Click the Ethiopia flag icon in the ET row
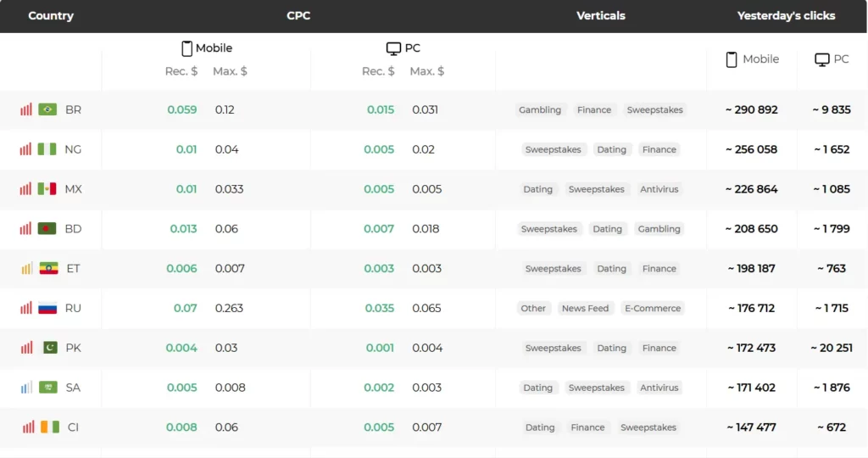The width and height of the screenshot is (868, 458). click(48, 269)
